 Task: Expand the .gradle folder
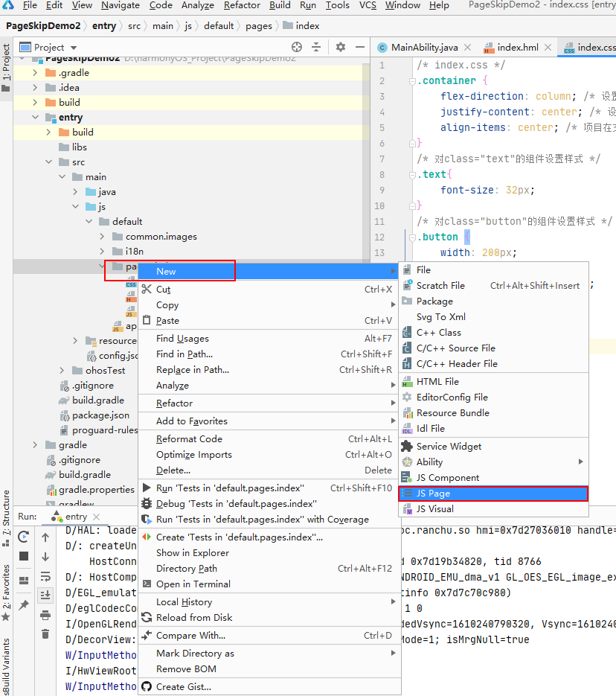coord(35,73)
